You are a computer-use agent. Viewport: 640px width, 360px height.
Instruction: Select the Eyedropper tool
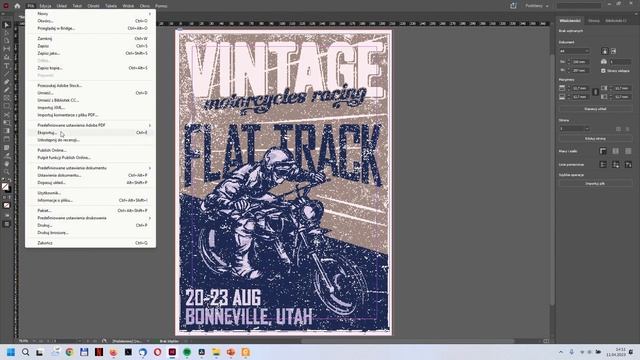point(6,156)
